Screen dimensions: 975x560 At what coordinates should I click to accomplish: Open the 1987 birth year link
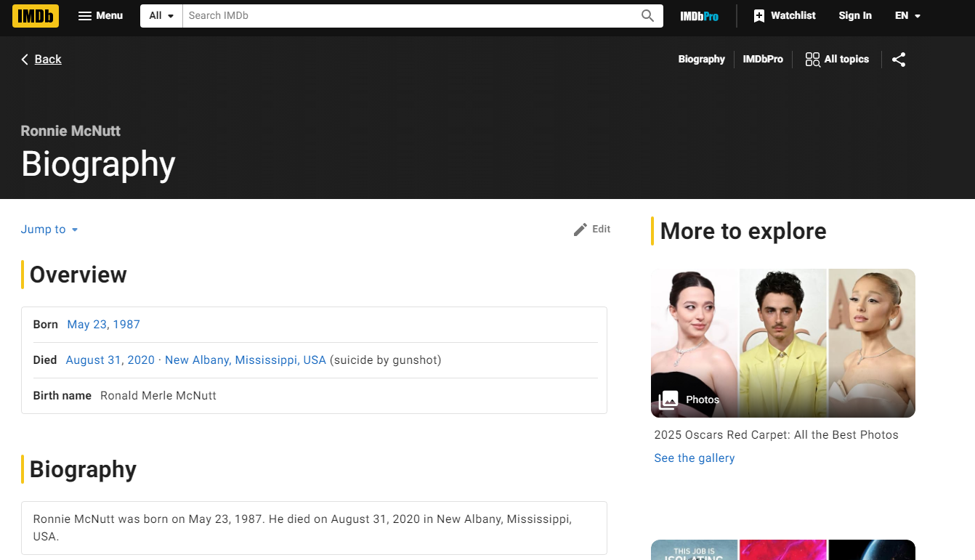(126, 325)
